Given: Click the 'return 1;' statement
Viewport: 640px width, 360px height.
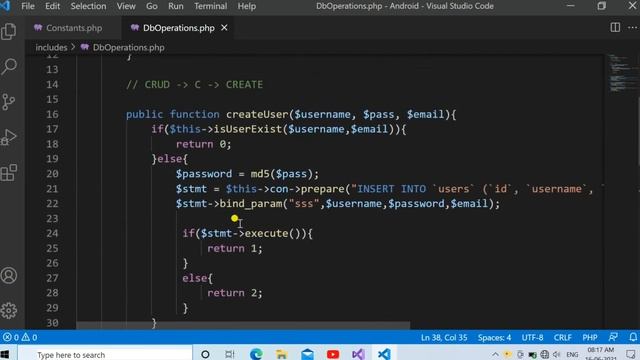Looking at the screenshot, I should coord(235,248).
